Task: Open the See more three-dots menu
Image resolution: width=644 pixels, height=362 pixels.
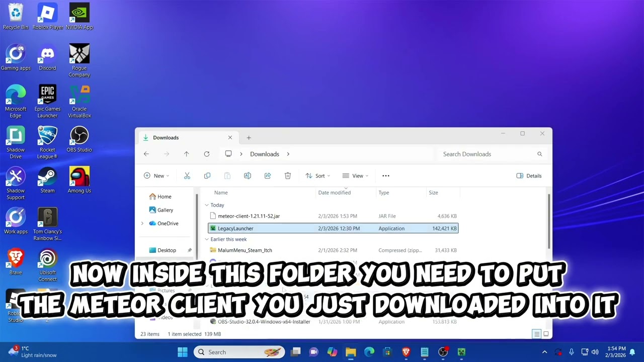Action: click(x=386, y=175)
